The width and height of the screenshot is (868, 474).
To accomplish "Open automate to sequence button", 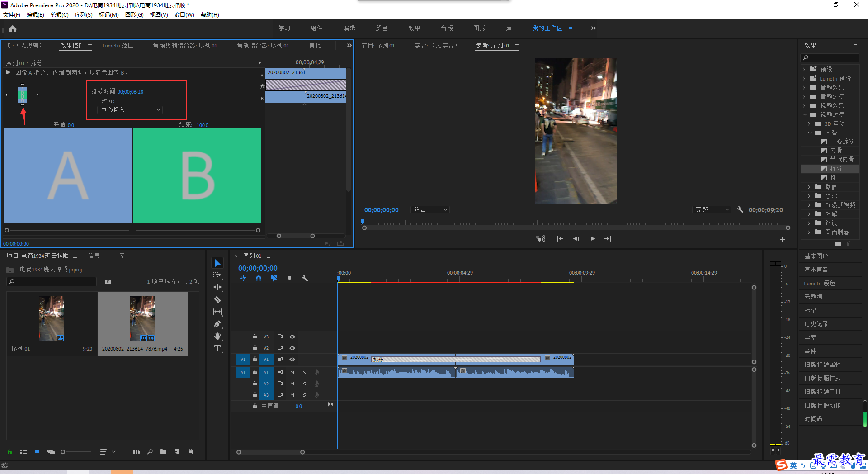I will (136, 452).
